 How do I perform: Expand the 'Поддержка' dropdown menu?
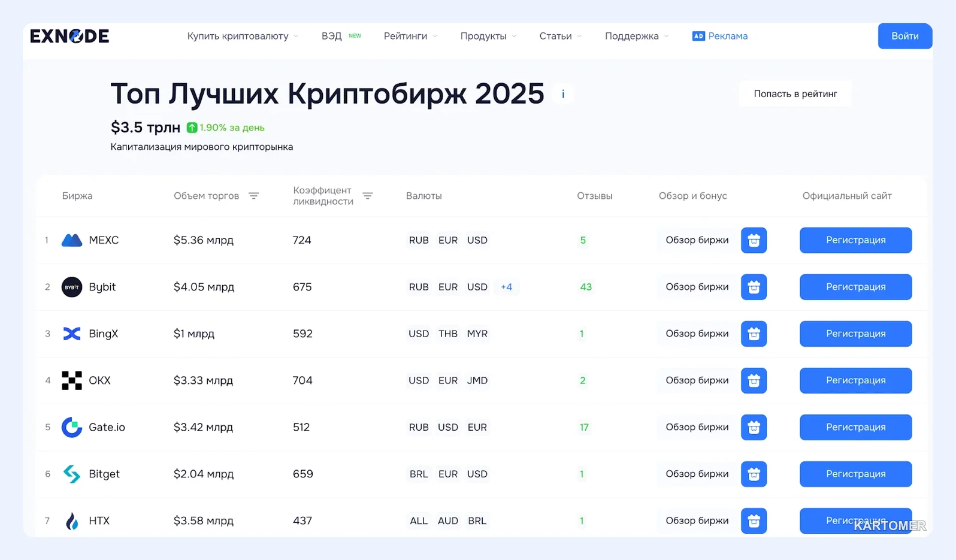637,36
